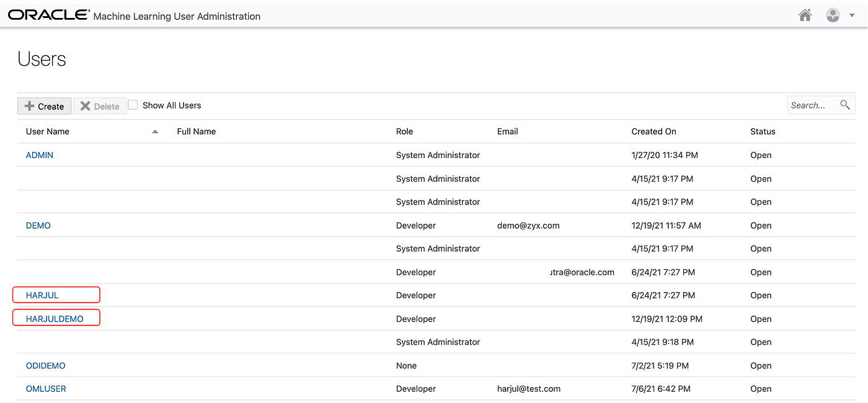
Task: Click the X icon on Delete button
Action: (x=84, y=105)
